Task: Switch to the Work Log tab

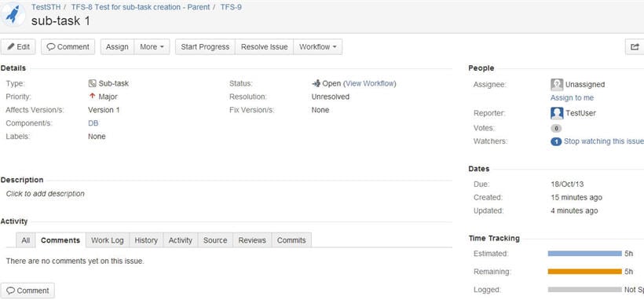Action: click(107, 240)
